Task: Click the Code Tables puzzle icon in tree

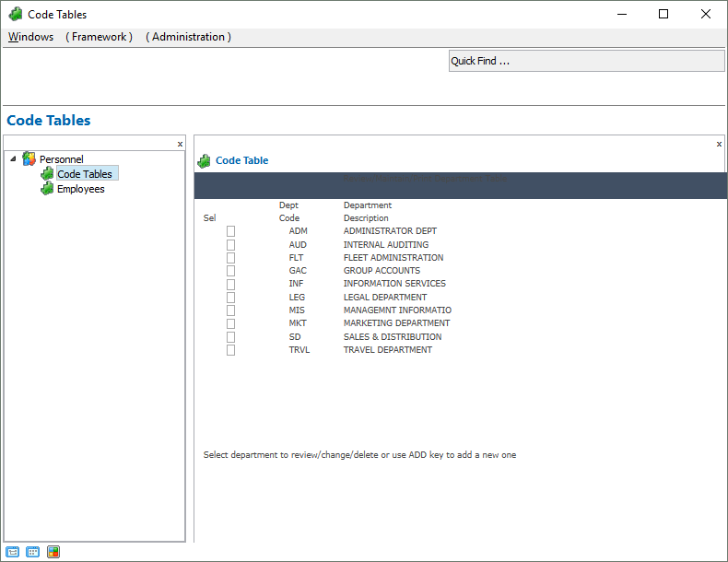Action: (x=47, y=174)
